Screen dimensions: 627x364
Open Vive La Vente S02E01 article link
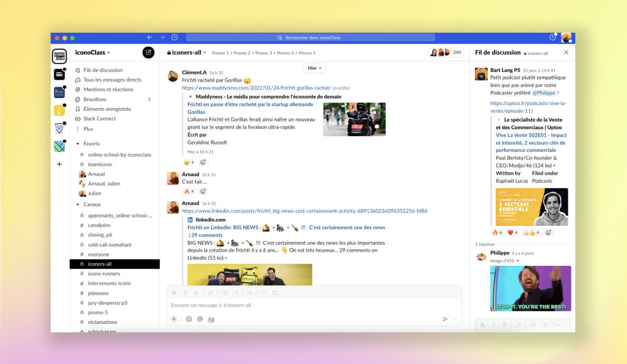(531, 142)
